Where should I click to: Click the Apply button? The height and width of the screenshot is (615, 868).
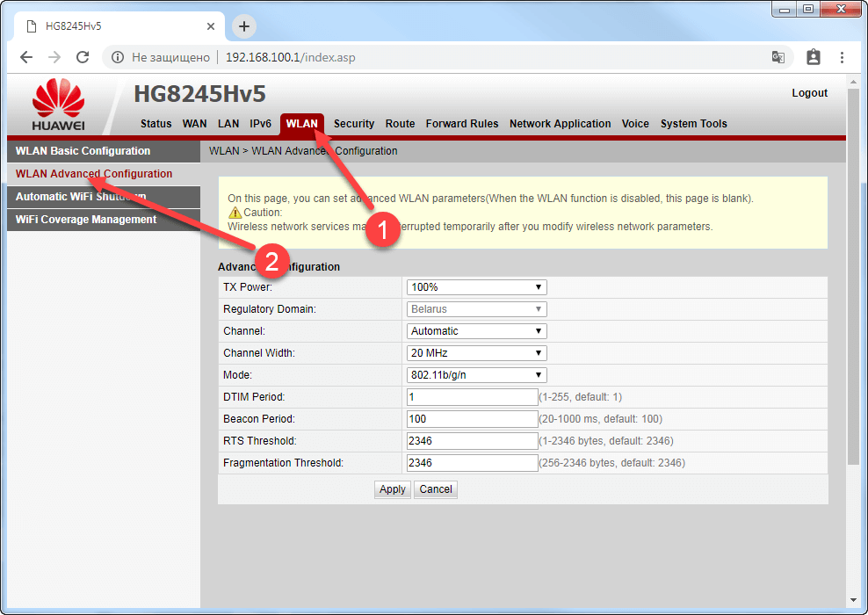pos(392,489)
